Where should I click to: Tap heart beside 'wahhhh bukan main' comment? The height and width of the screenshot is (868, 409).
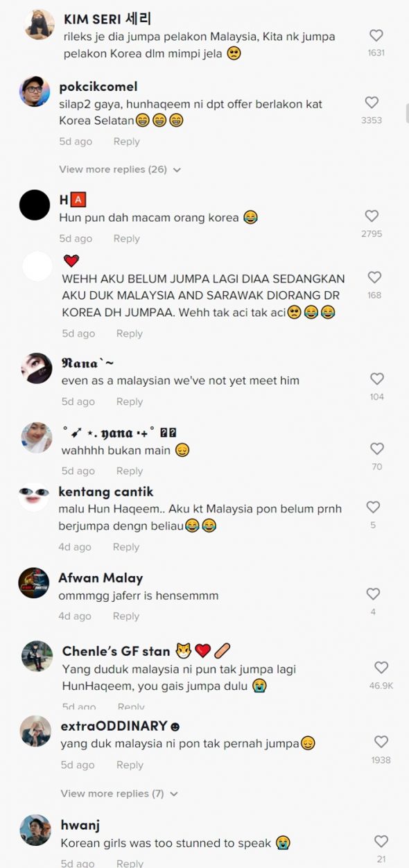[x=376, y=449]
